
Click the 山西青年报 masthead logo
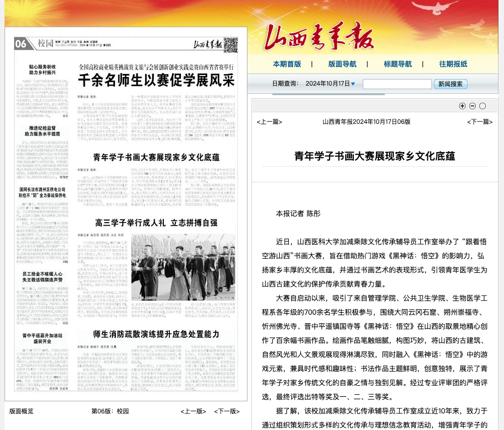coord(319,37)
